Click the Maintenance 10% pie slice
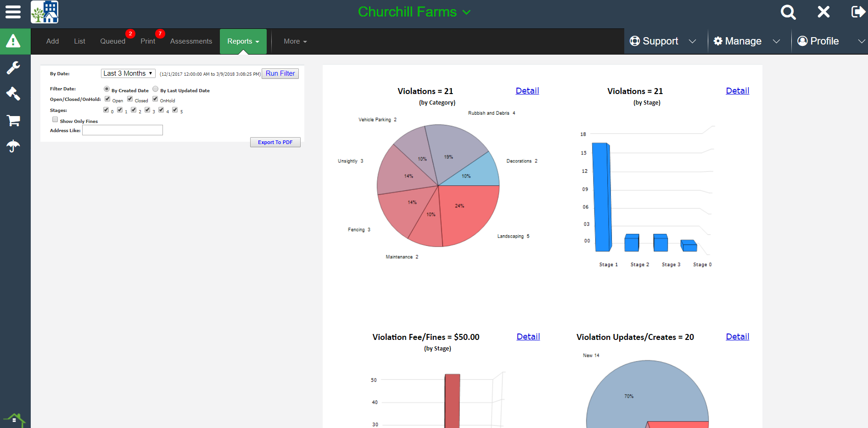The image size is (868, 428). 428,225
